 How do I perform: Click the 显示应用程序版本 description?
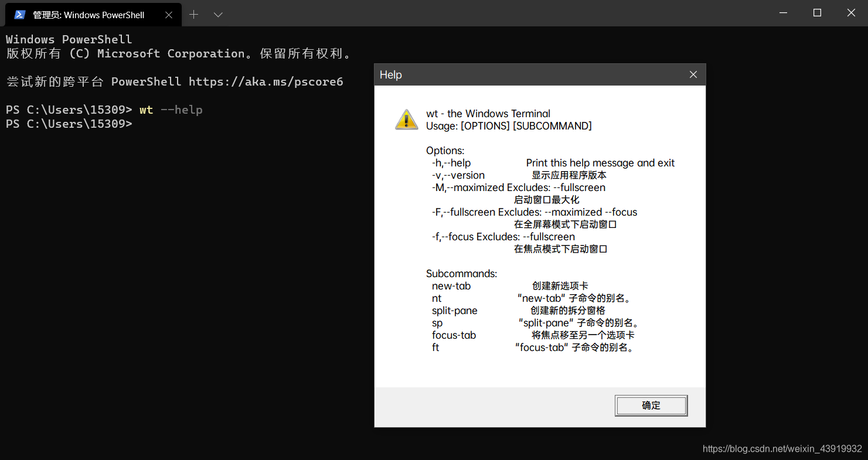coord(569,175)
